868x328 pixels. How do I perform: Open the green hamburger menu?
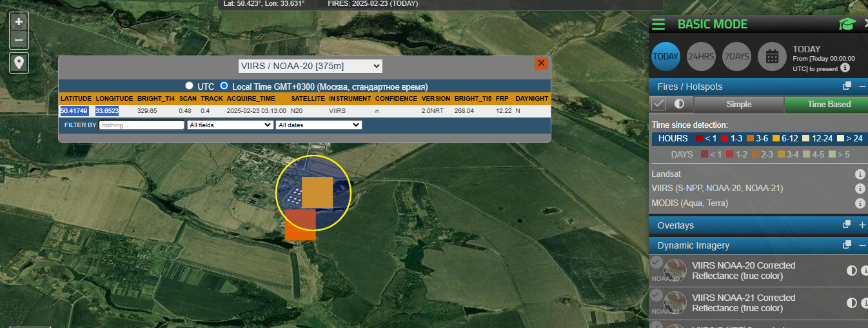pos(658,25)
